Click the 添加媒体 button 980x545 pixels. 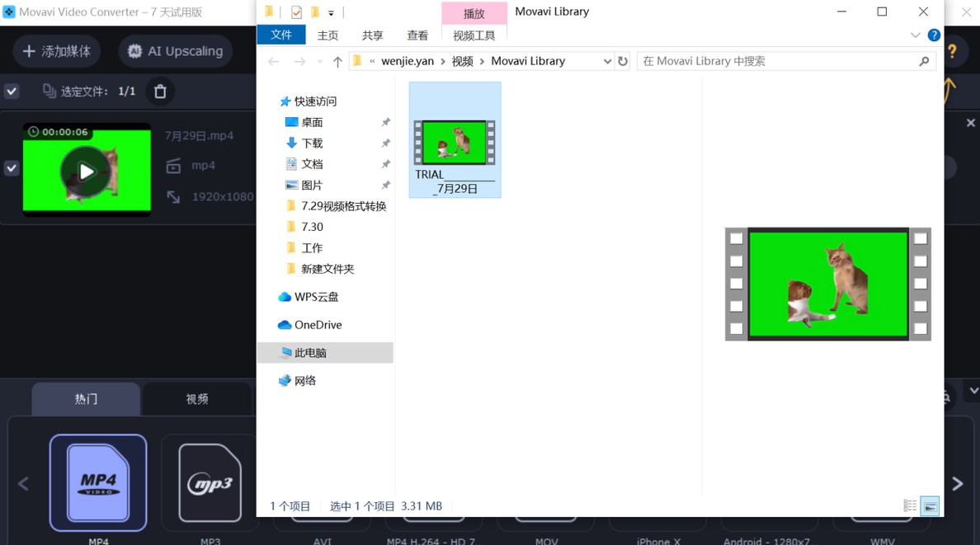click(56, 51)
